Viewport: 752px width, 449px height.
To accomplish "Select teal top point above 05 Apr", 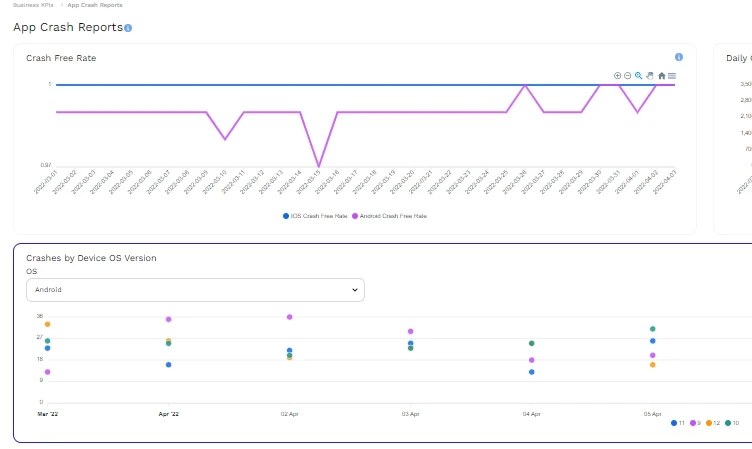I will pos(653,329).
